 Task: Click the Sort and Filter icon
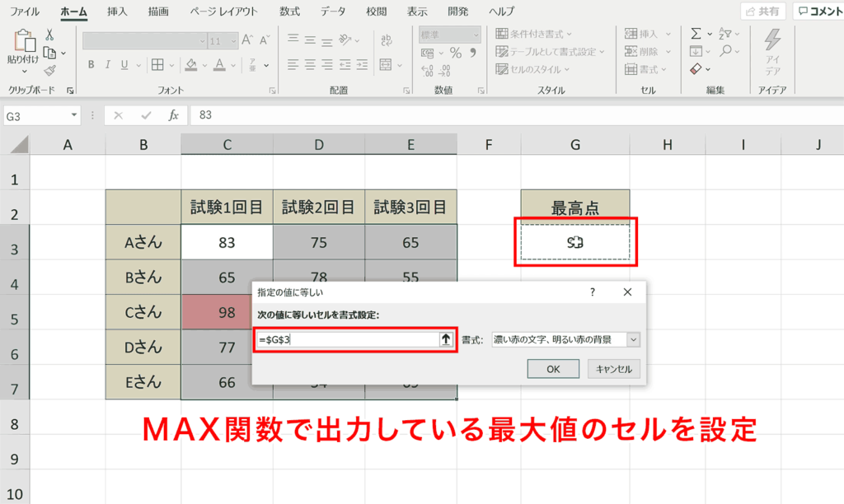(x=725, y=35)
